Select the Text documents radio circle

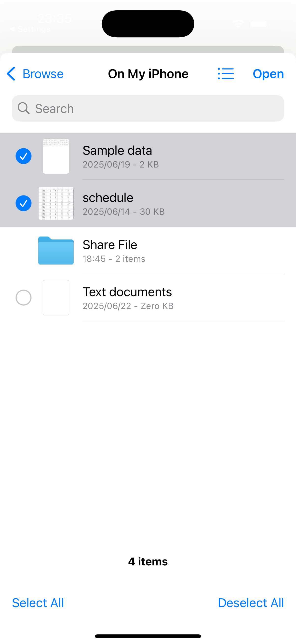point(24,297)
